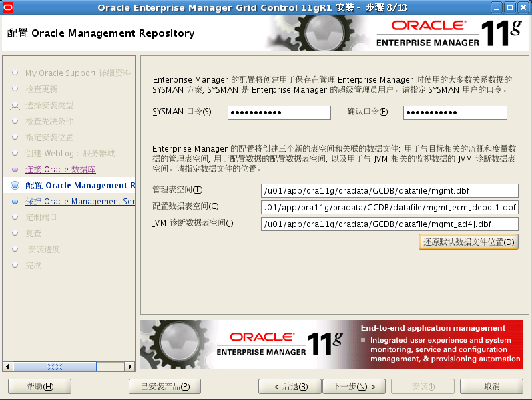Restore default data file locations (还原默认数据文件位置)
The width and height of the screenshot is (532, 400).
[x=468, y=242]
